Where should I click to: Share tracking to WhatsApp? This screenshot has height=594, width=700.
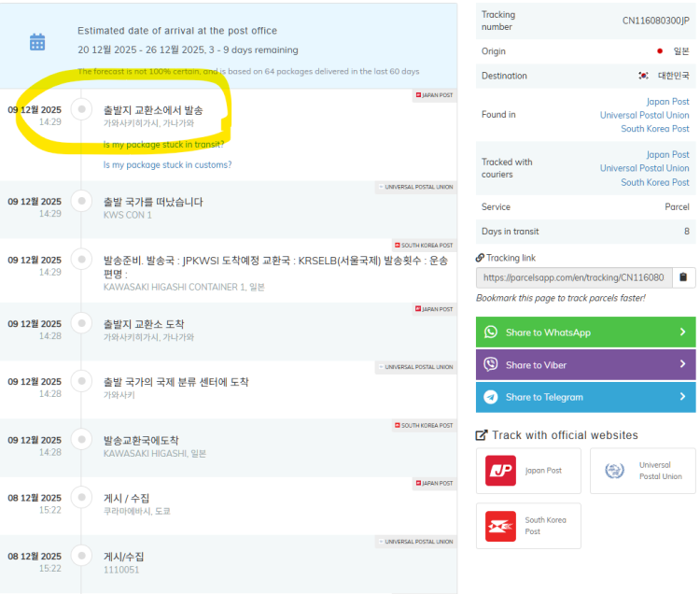click(x=585, y=332)
